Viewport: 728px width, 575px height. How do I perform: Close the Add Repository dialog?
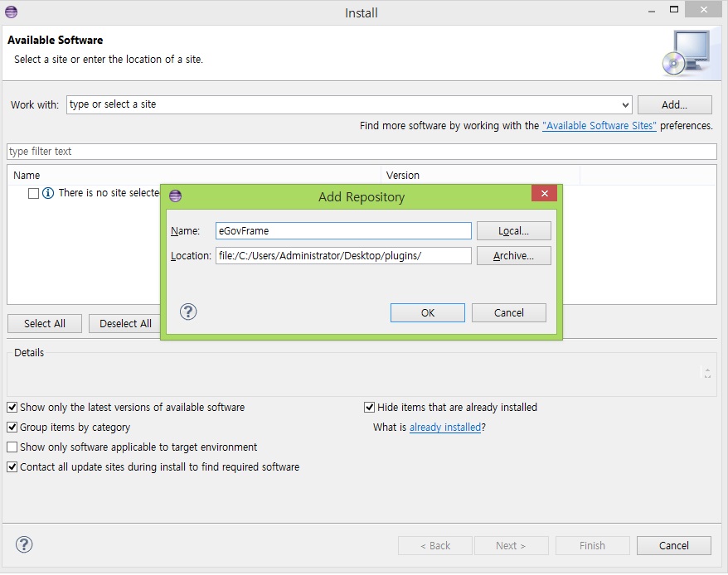point(543,194)
